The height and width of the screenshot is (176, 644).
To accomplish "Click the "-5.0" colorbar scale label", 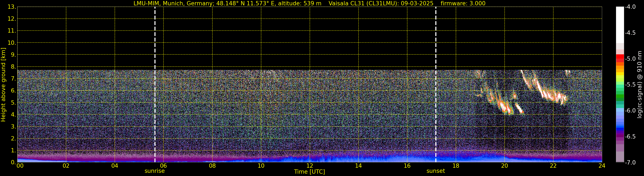I will point(630,59).
